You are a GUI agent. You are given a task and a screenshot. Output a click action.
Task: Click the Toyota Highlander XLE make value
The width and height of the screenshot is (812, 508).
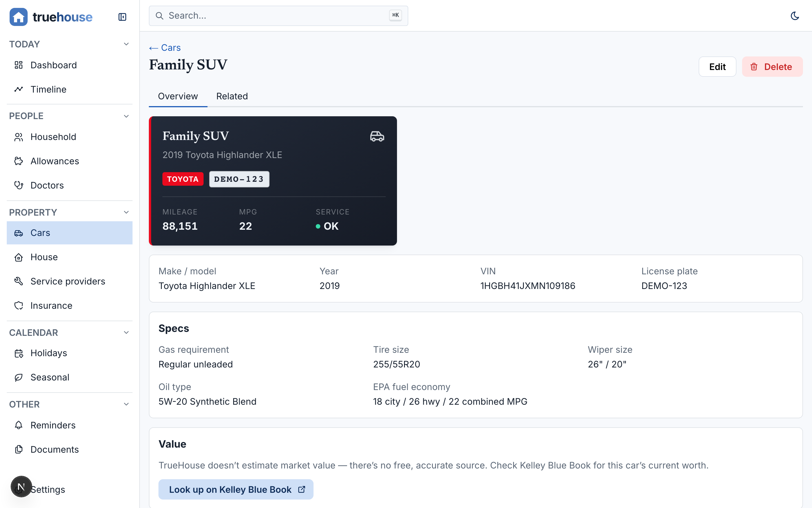tap(207, 286)
